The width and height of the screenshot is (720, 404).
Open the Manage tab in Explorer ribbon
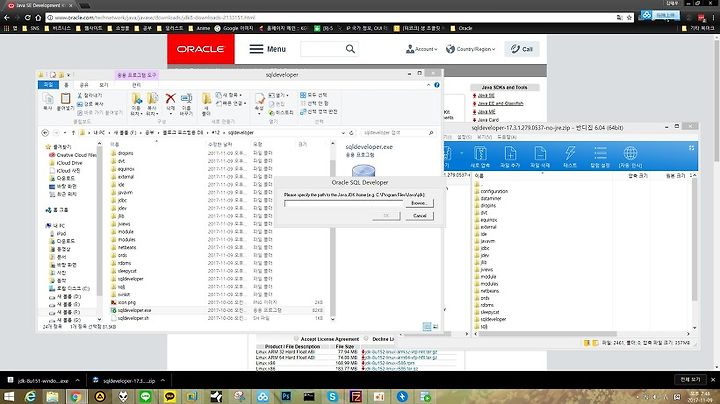136,85
